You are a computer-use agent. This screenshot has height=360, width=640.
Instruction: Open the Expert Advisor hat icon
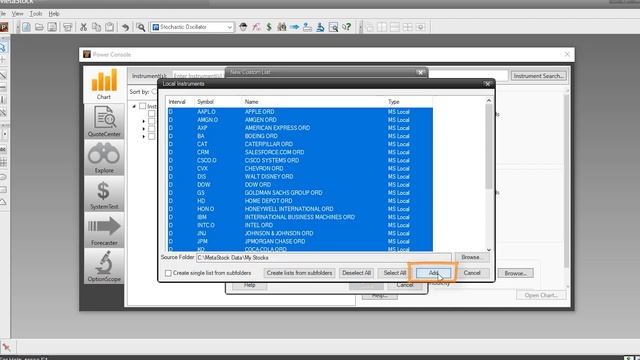(243, 27)
